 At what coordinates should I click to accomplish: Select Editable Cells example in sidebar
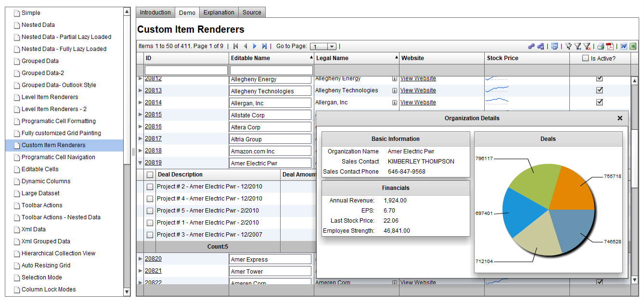pos(40,169)
